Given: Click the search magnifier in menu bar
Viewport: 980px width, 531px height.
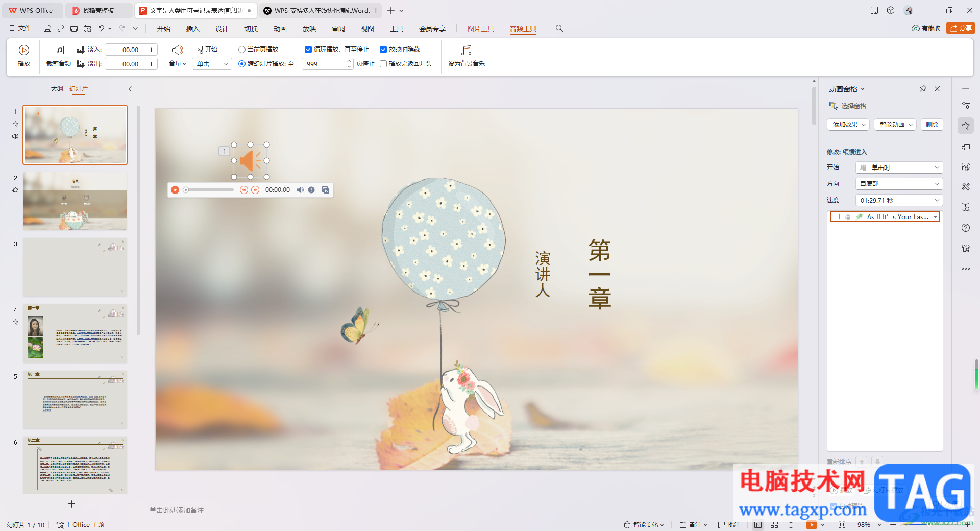Looking at the screenshot, I should (559, 28).
